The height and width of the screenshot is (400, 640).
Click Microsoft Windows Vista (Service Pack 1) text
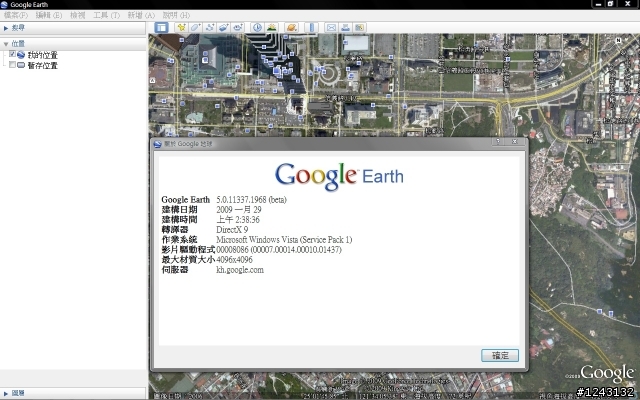(x=284, y=240)
